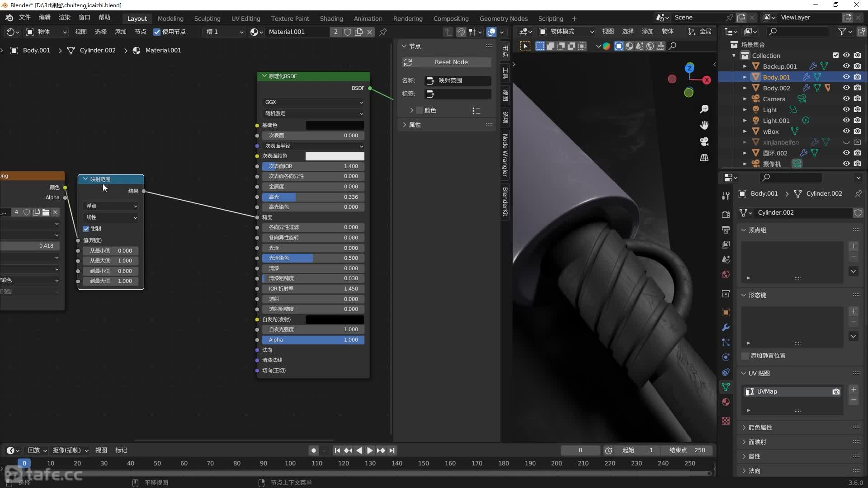This screenshot has width=868, height=488.
Task: Switch to UV Editing workspace tab
Action: [x=245, y=19]
